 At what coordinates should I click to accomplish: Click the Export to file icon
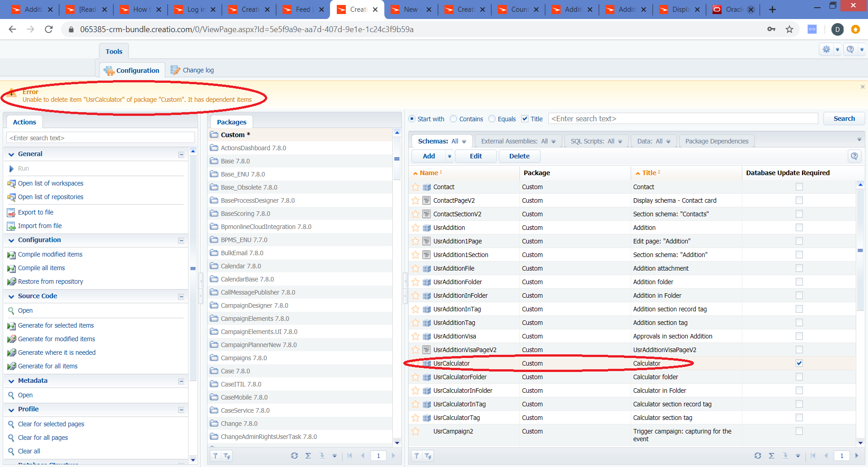[11, 213]
